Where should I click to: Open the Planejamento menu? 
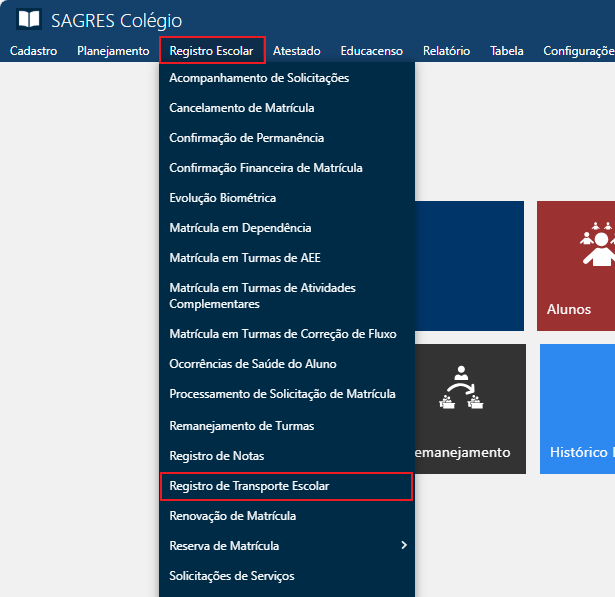click(113, 51)
